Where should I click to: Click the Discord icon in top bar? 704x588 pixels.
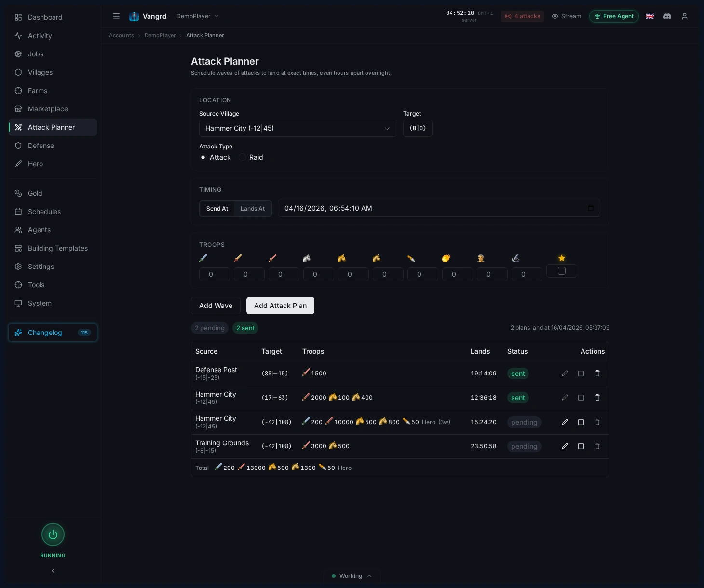pyautogui.click(x=667, y=16)
